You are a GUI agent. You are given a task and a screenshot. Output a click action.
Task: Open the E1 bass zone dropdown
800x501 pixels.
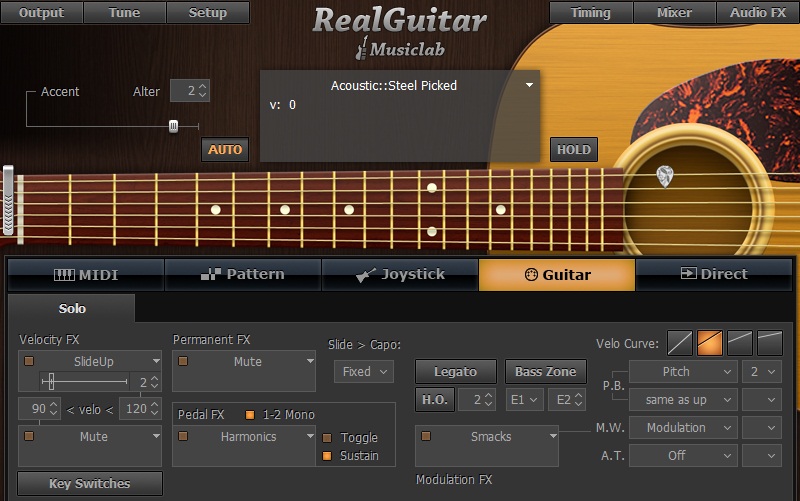pos(524,399)
